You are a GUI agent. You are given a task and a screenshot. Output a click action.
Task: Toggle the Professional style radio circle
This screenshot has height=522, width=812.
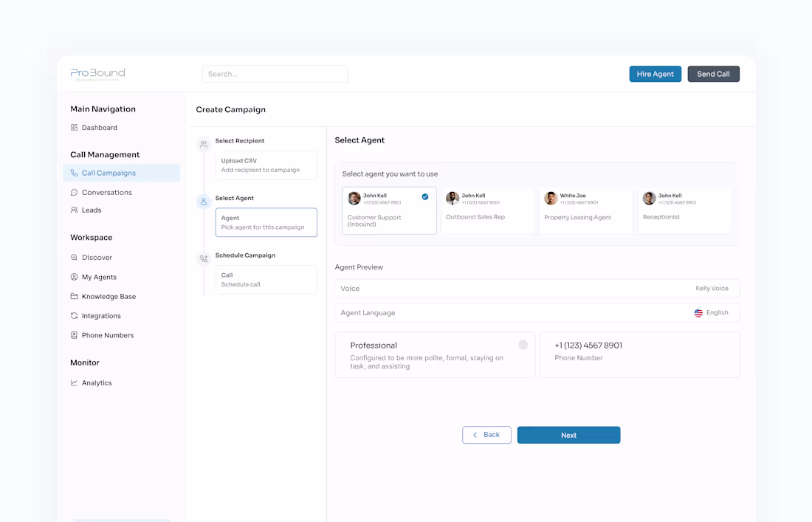pyautogui.click(x=523, y=345)
